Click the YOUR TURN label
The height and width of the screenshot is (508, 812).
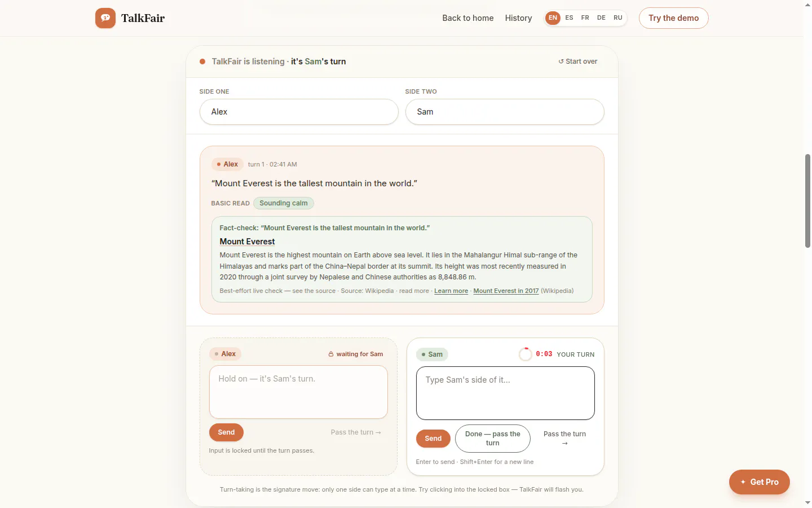pyautogui.click(x=576, y=354)
